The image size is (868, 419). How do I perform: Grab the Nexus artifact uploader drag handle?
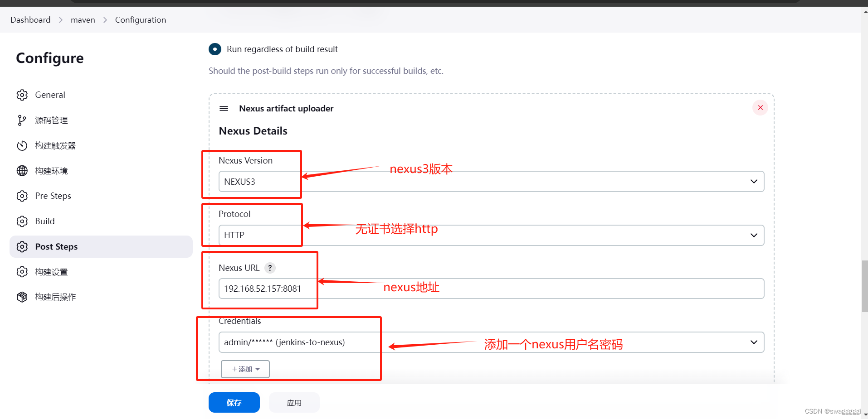tap(224, 108)
